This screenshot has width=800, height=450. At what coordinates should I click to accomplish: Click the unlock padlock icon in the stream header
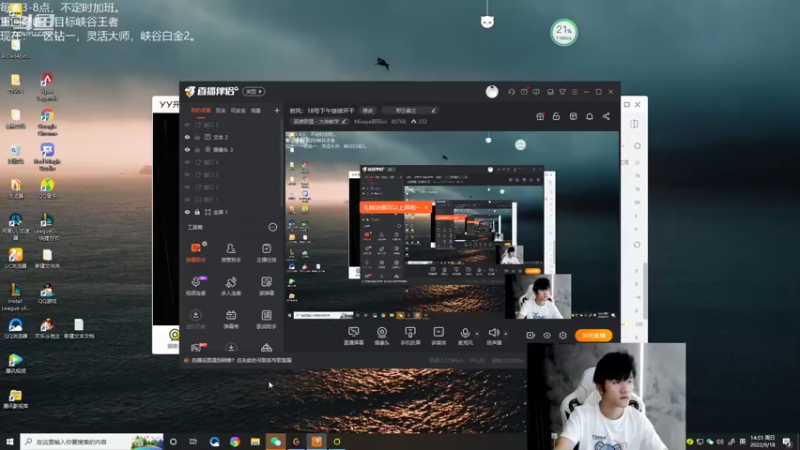[x=556, y=116]
